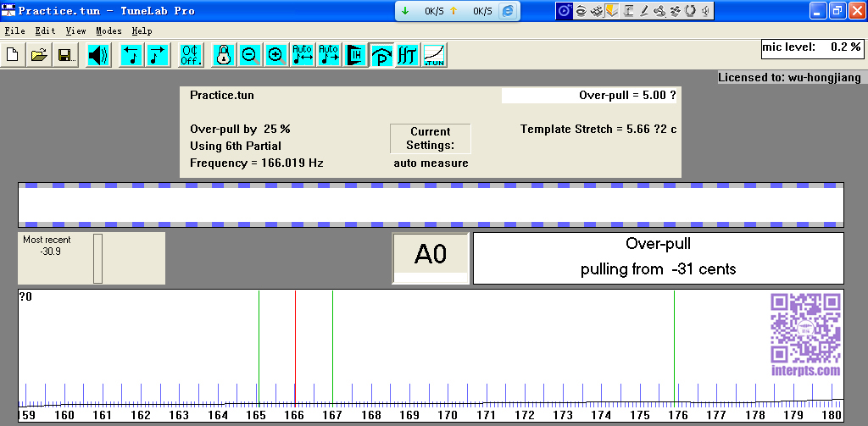868x426 pixels.
Task: Save the tuning file via the floppy disk icon
Action: [x=64, y=55]
